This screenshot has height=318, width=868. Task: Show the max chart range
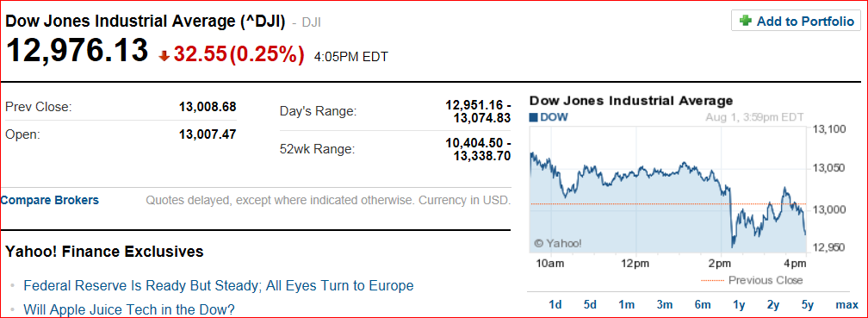click(x=847, y=305)
